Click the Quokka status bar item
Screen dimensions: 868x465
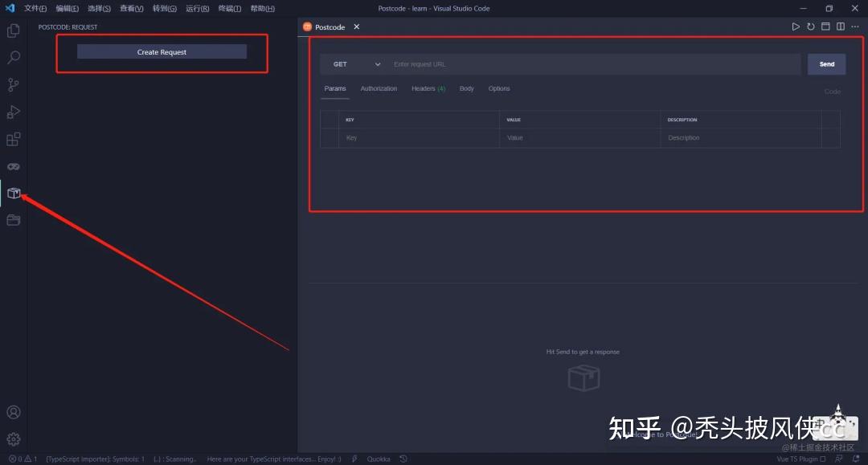[378, 459]
